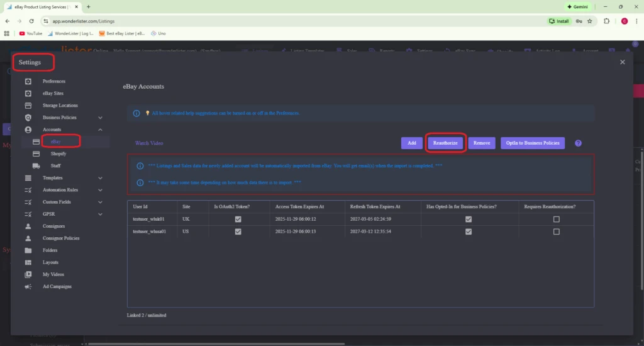Toggle Is OAuth2 Token for testuser_wluk01
Viewport: 644px width, 346px height.
(238, 219)
